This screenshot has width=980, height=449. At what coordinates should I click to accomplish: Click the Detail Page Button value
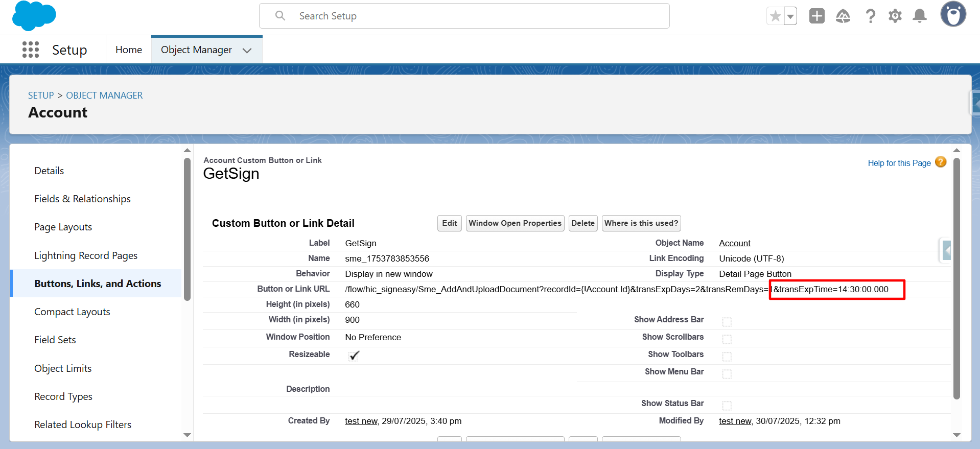755,274
